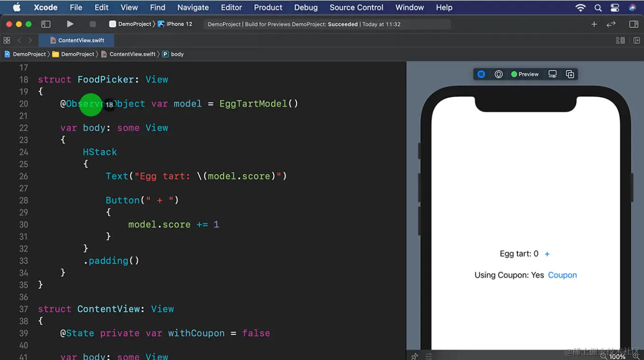
Task: Open preview device settings icon
Action: pos(552,74)
